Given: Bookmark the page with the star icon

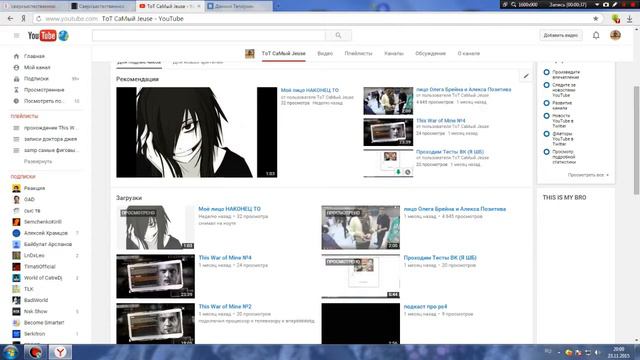Looking at the screenshot, I should 596,18.
